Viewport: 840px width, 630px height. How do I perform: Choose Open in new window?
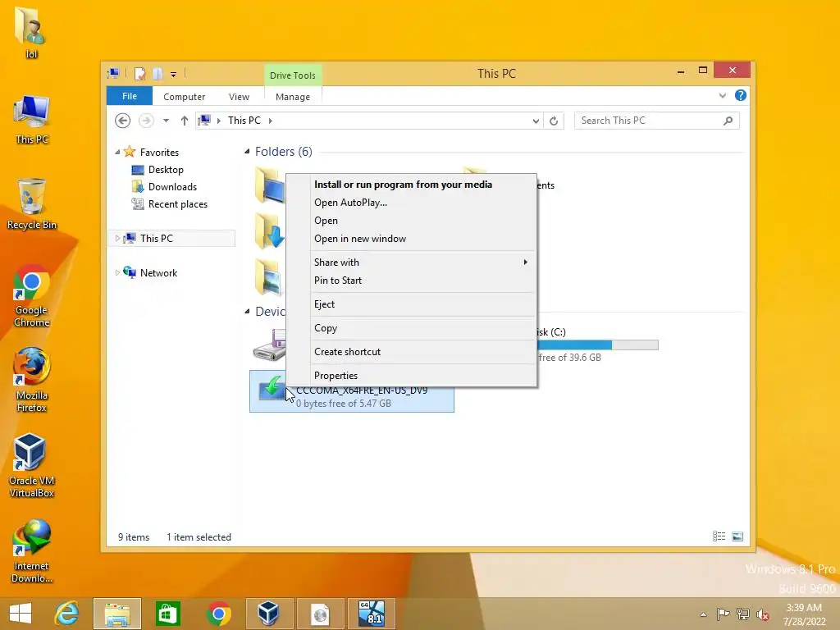click(x=412, y=239)
